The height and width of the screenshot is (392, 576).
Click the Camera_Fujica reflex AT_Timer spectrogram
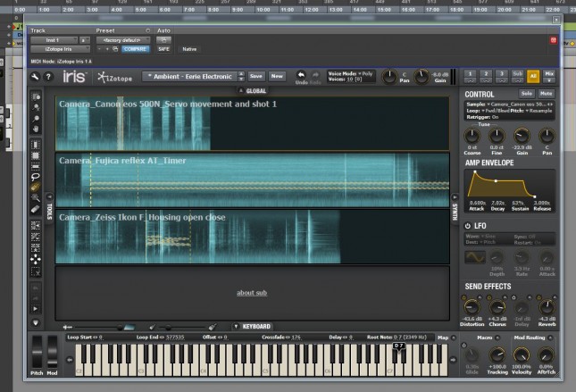(x=252, y=179)
